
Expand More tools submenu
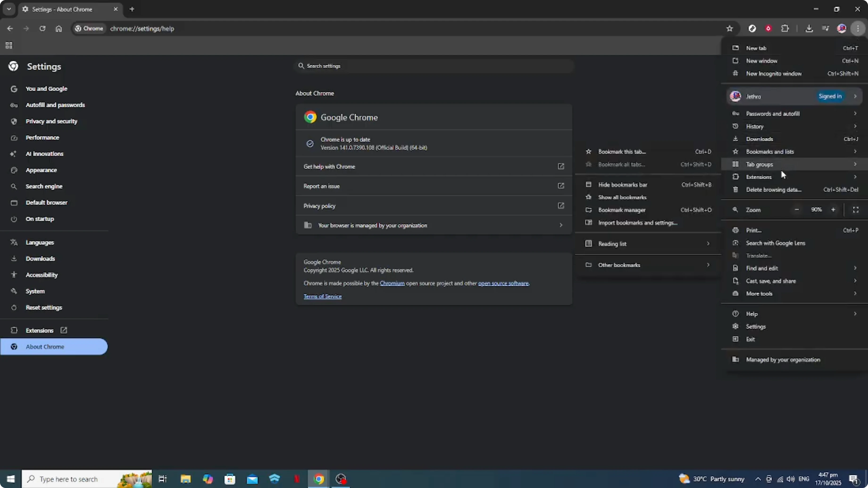(795, 294)
